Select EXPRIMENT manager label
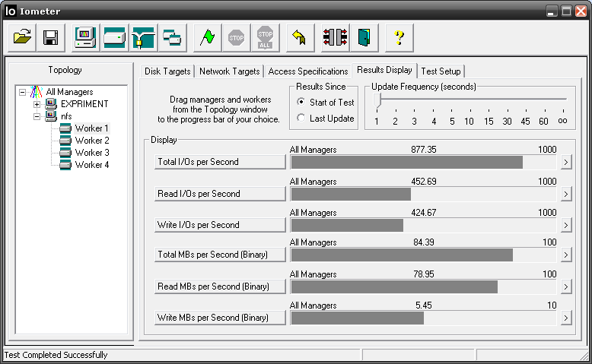Screen dimensions: 592x364 [x=84, y=104]
